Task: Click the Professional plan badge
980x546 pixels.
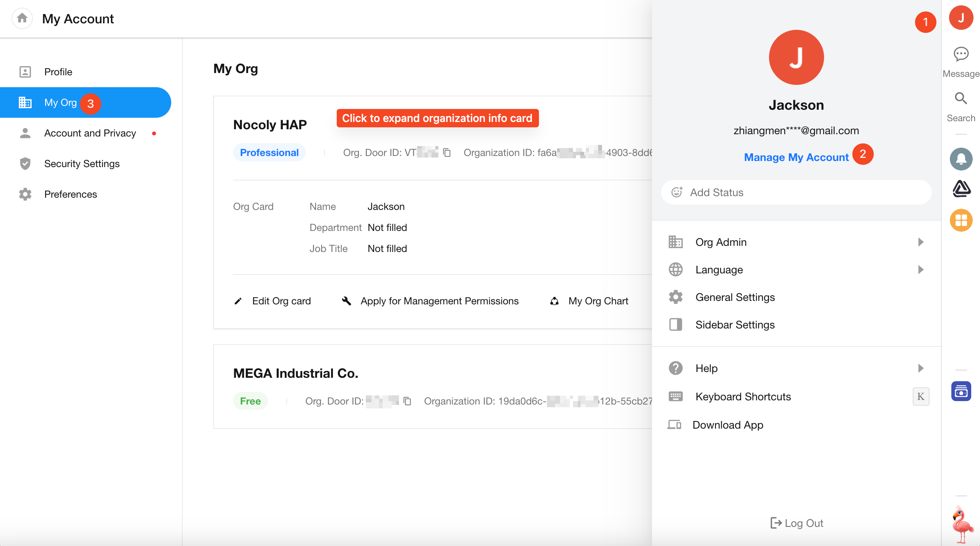Action: 269,153
